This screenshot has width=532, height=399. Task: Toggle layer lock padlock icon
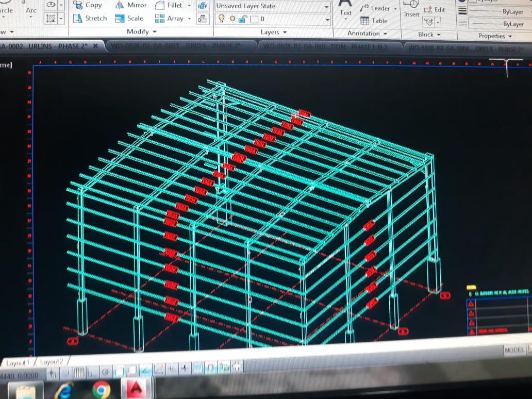[x=243, y=20]
